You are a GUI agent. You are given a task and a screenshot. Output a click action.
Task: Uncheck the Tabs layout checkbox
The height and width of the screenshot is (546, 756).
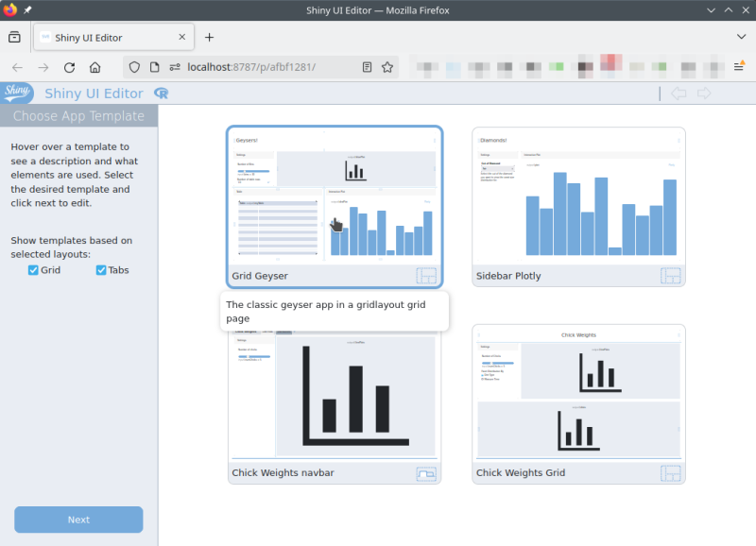101,270
